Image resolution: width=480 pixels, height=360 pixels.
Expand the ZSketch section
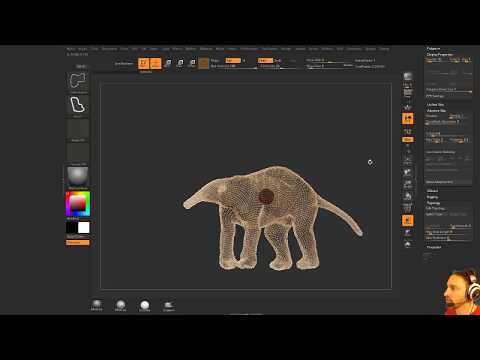point(432,191)
